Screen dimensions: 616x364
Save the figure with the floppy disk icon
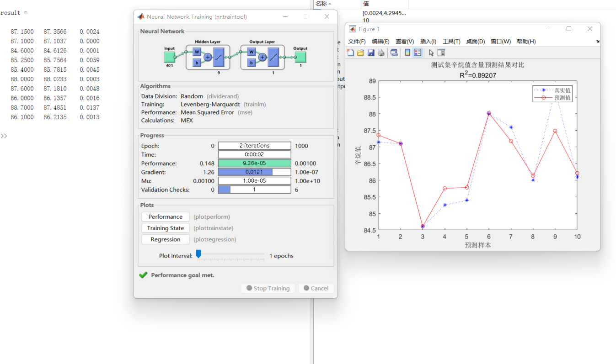(x=371, y=53)
